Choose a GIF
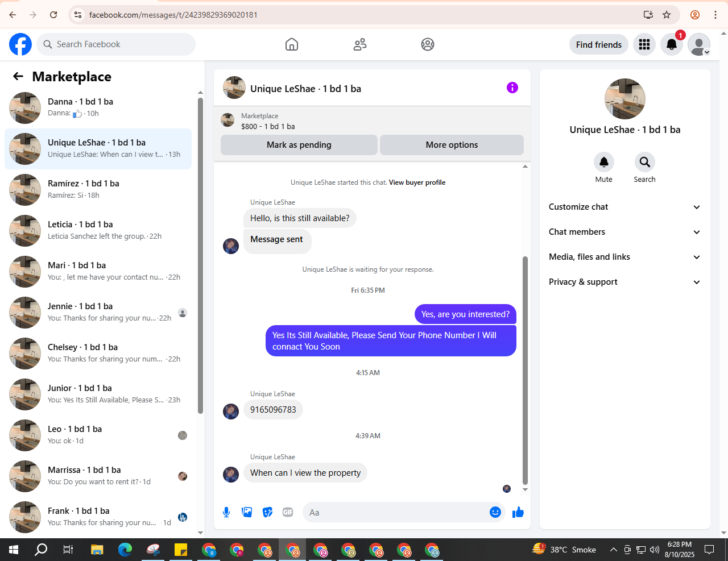 tap(288, 512)
